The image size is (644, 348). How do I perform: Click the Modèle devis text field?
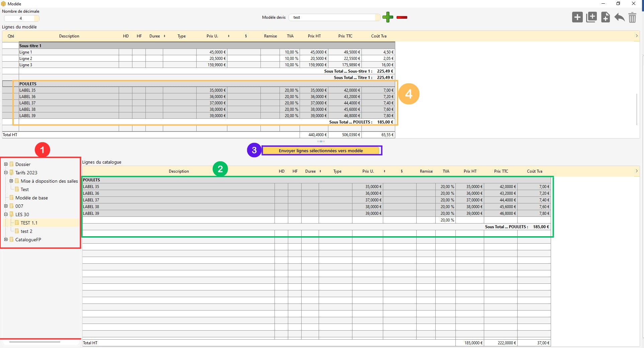(x=334, y=17)
